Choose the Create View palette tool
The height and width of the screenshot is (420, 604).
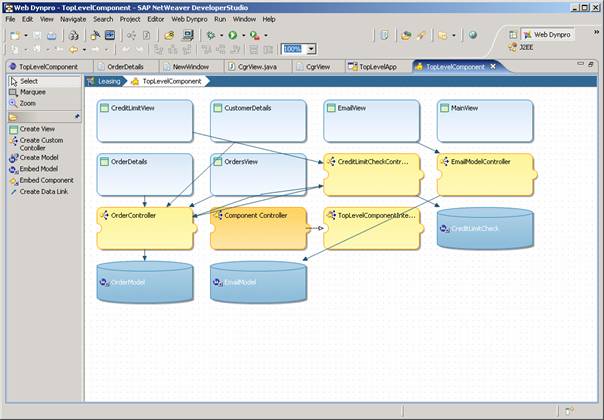[x=36, y=129]
